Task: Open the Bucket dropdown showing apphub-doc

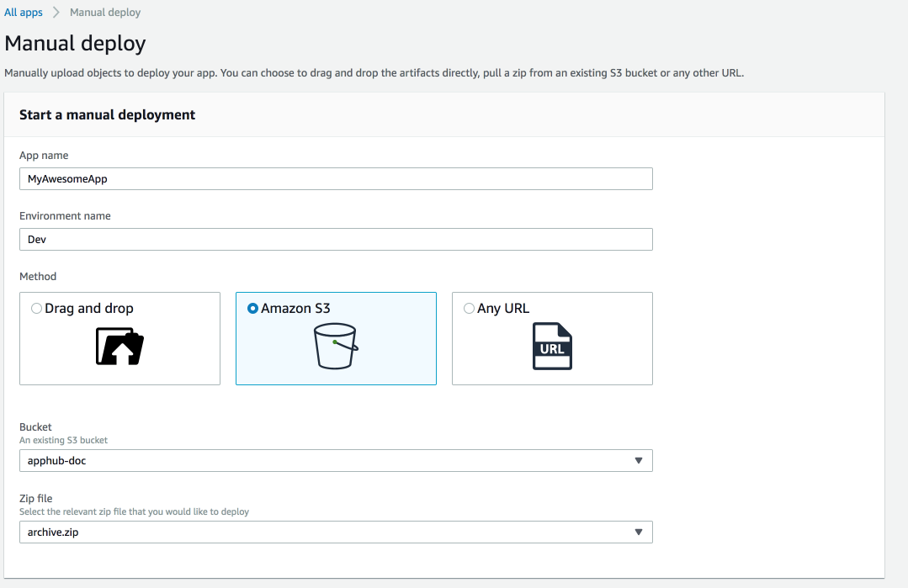Action: [336, 461]
